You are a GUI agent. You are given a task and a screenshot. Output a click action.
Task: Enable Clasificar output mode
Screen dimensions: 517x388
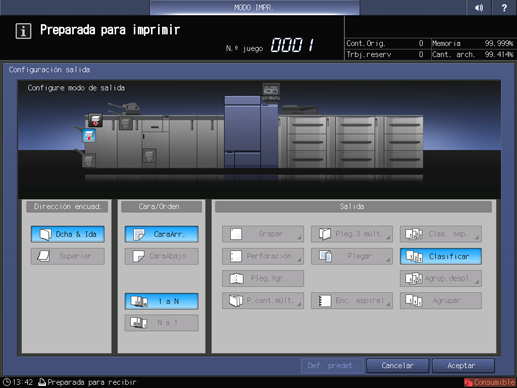pyautogui.click(x=441, y=256)
